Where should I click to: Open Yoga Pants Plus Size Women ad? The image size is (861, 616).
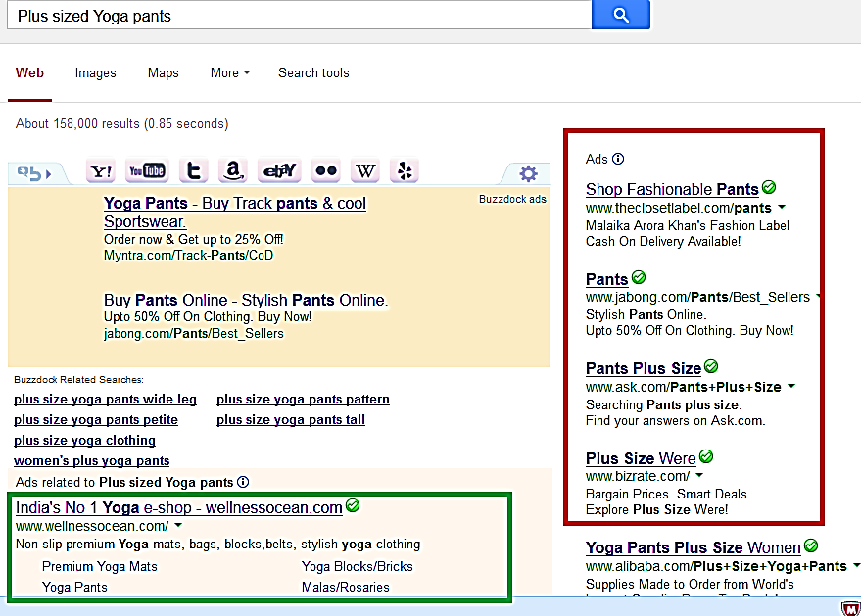pos(693,547)
